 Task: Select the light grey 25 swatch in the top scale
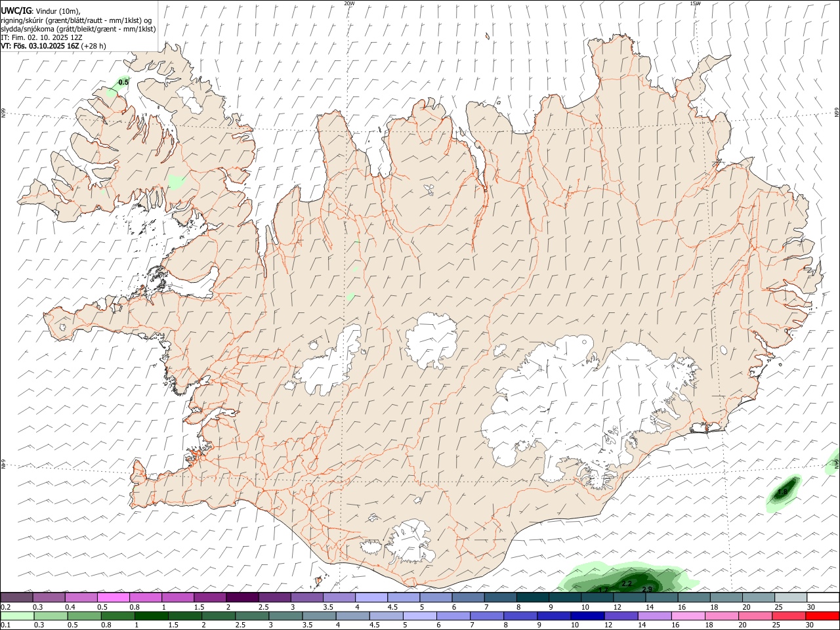[791, 598]
